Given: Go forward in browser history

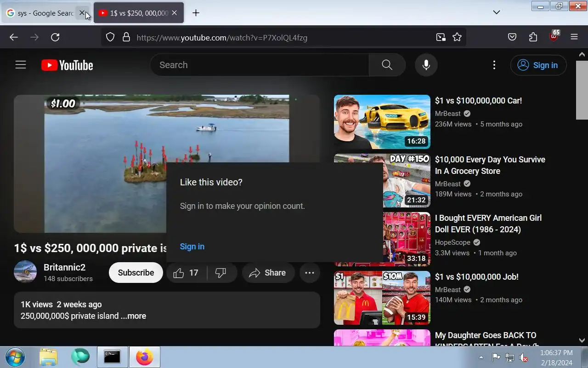Looking at the screenshot, I should pyautogui.click(x=34, y=37).
